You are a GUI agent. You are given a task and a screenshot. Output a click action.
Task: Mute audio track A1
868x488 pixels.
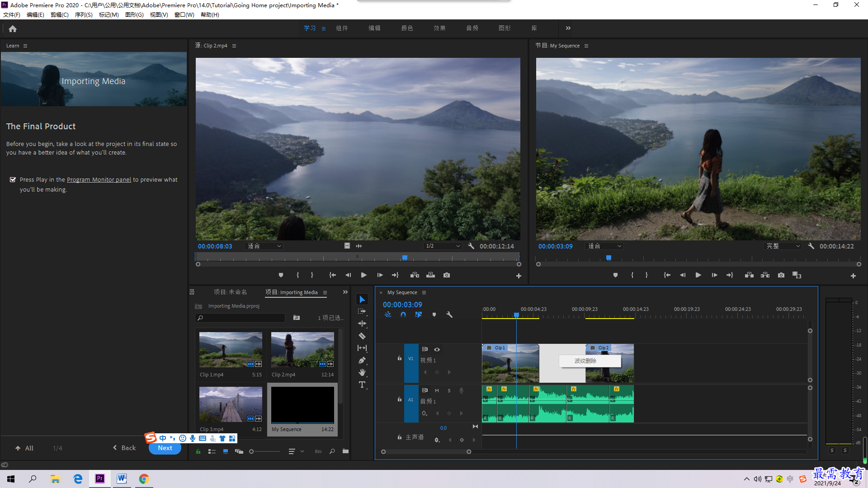pyautogui.click(x=437, y=390)
